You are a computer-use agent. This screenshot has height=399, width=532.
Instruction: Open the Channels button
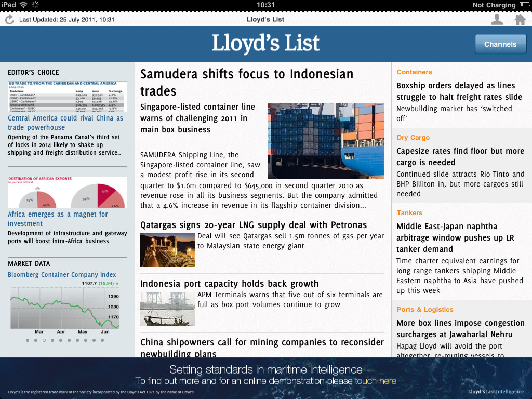[500, 44]
